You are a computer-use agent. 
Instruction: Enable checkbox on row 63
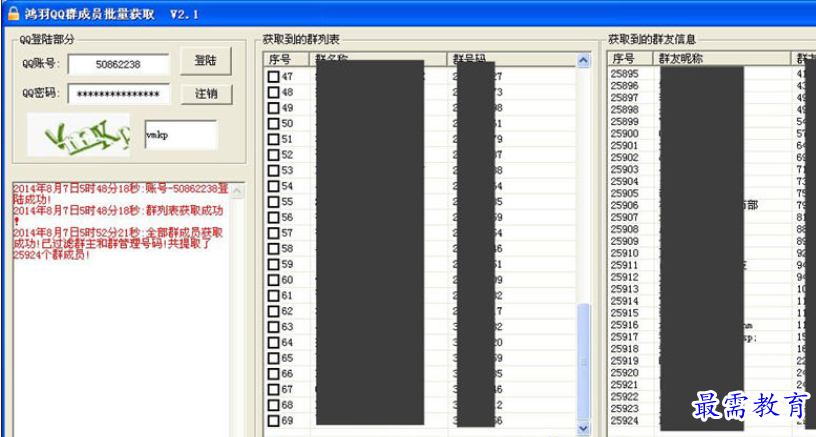[274, 327]
